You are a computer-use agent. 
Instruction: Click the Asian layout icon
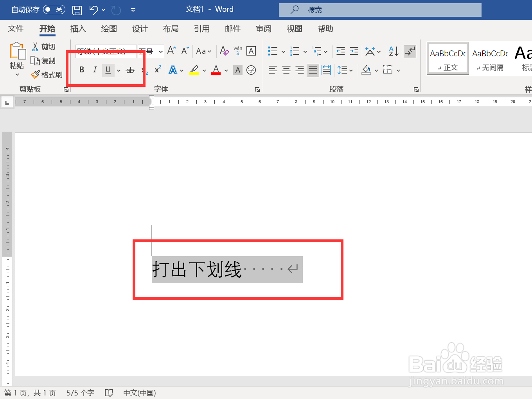tap(370, 51)
